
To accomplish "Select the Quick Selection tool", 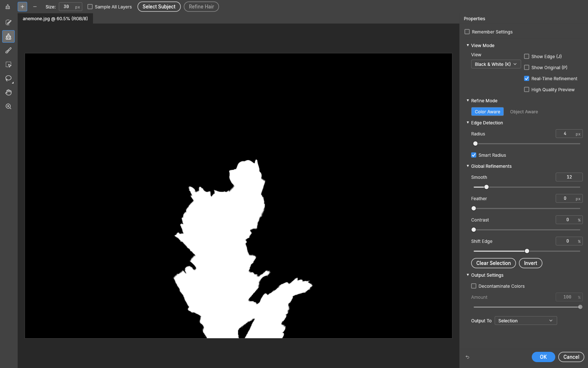I will pyautogui.click(x=8, y=22).
